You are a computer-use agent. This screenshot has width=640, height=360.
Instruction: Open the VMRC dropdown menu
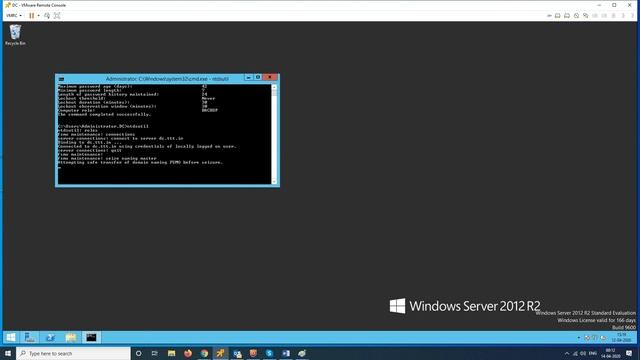click(x=14, y=16)
